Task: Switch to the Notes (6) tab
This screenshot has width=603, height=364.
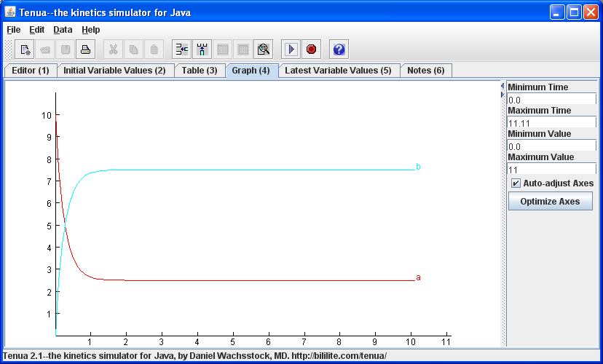Action: [x=426, y=71]
